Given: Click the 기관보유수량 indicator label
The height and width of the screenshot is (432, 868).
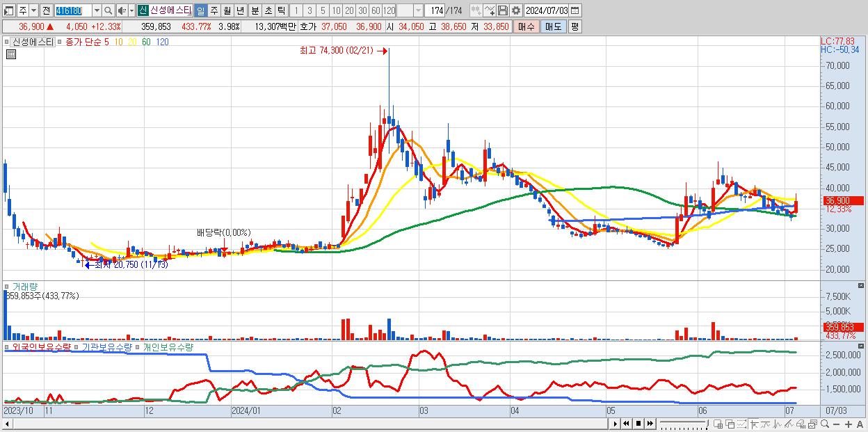Looking at the screenshot, I should click(x=106, y=346).
